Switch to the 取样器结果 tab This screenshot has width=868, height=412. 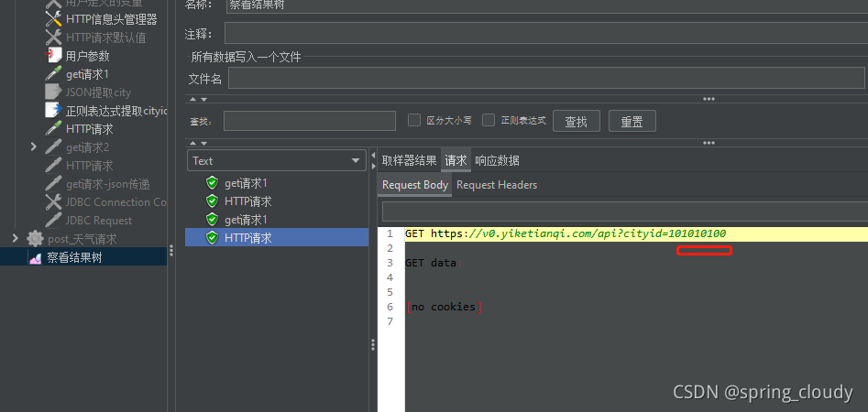point(409,160)
